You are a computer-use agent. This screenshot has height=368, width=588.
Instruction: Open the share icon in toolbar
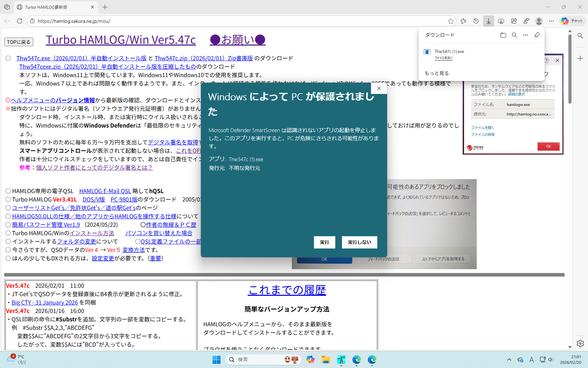pyautogui.click(x=514, y=21)
